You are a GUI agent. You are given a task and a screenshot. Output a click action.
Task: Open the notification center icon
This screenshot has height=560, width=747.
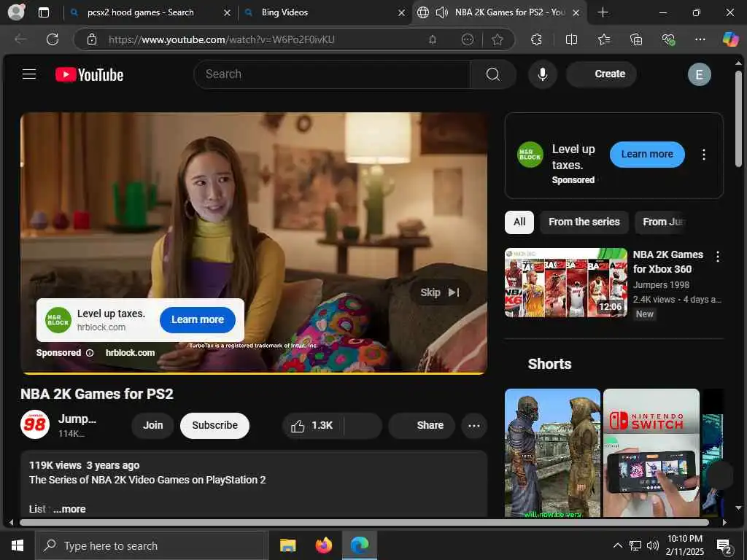(724, 546)
